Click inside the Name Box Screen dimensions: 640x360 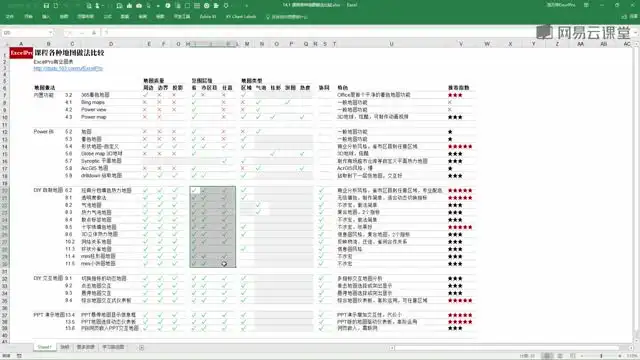pos(24,33)
